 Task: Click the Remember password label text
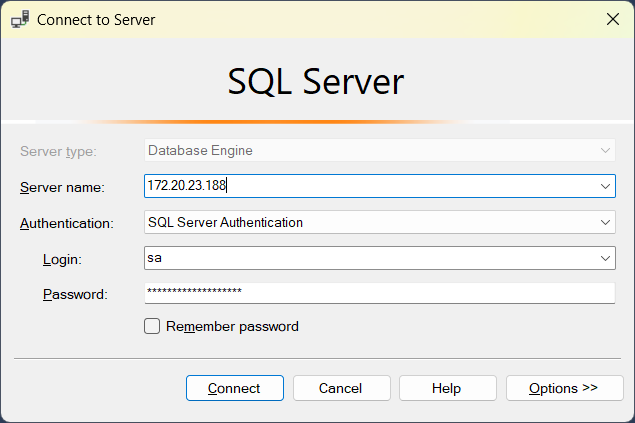[x=232, y=326]
